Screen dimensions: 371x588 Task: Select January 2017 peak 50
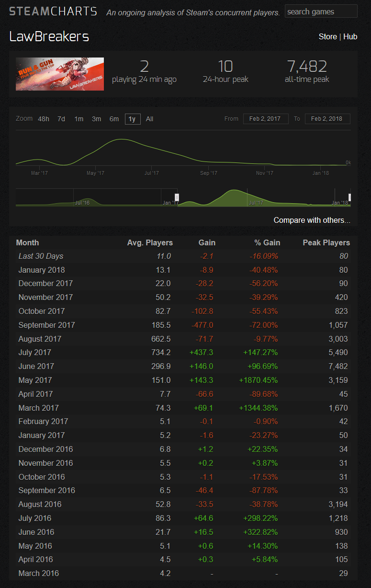point(343,436)
